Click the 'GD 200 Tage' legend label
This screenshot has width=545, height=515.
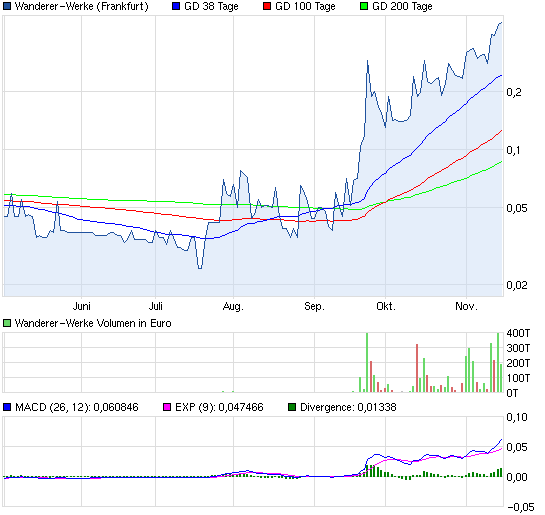tap(402, 6)
